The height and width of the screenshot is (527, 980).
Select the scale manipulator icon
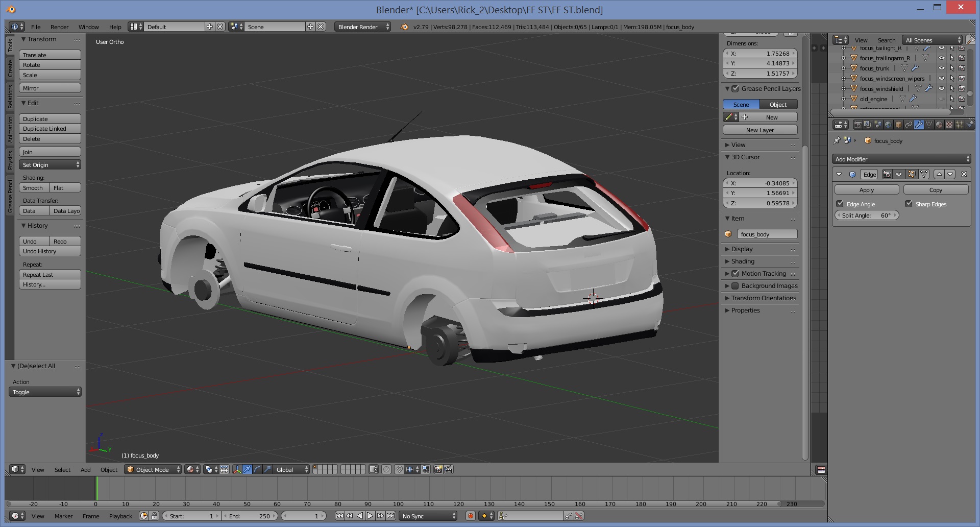pos(267,469)
